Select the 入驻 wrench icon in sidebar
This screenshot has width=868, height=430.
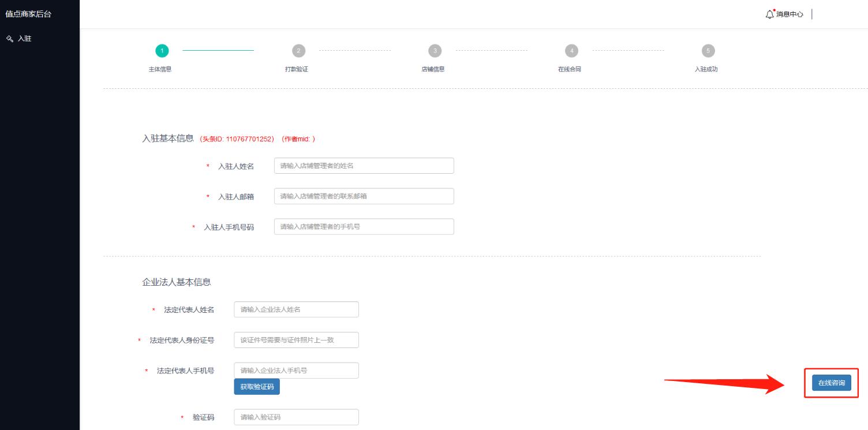9,39
